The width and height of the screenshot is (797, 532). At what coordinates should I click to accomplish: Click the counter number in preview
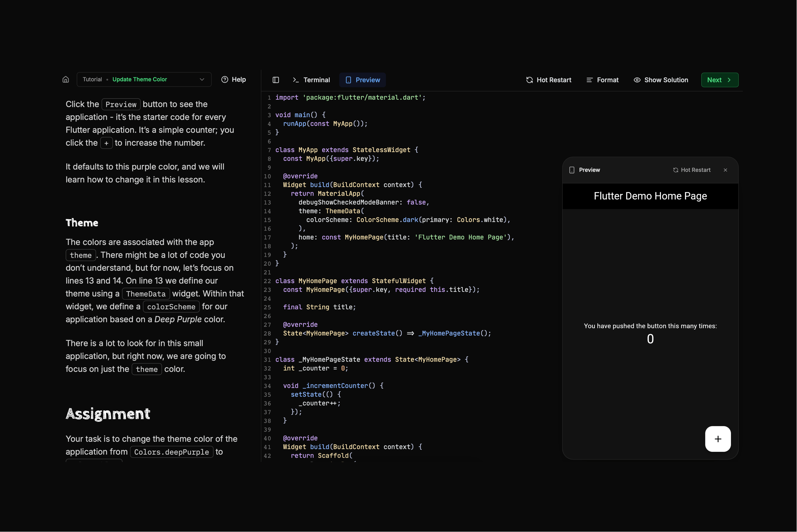650,339
